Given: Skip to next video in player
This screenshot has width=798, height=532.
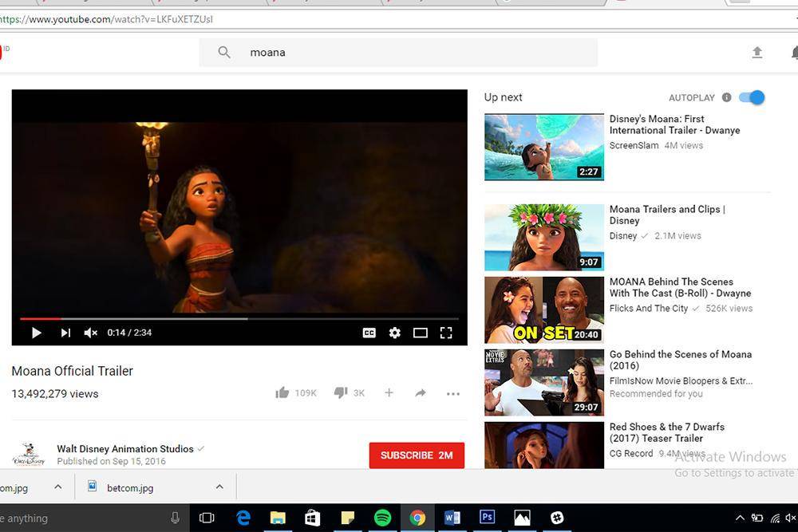Looking at the screenshot, I should 65,333.
